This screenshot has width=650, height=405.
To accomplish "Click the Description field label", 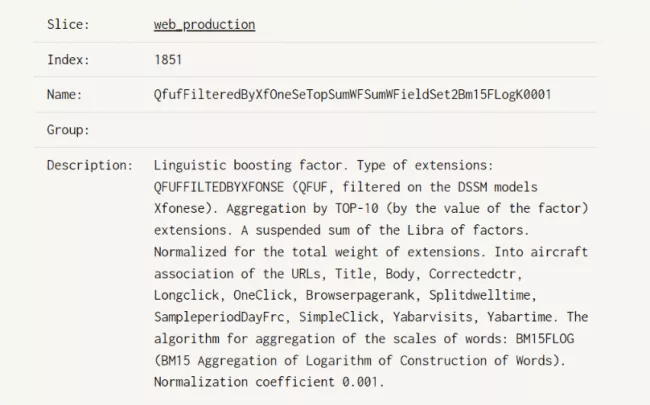I will click(x=89, y=165).
